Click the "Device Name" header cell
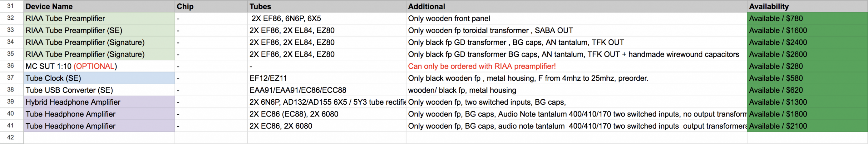Image resolution: width=868 pixels, height=144 pixels. pos(99,7)
